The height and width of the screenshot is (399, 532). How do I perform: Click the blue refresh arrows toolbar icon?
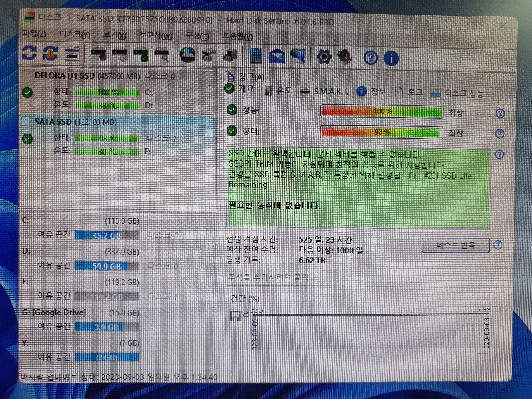click(x=29, y=53)
